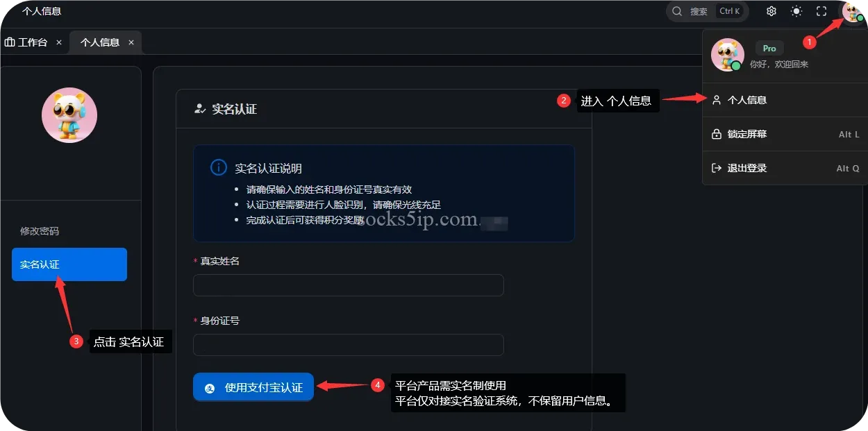The width and height of the screenshot is (868, 431).
Task: Choose 退出登录 in the user menu
Action: (785, 168)
